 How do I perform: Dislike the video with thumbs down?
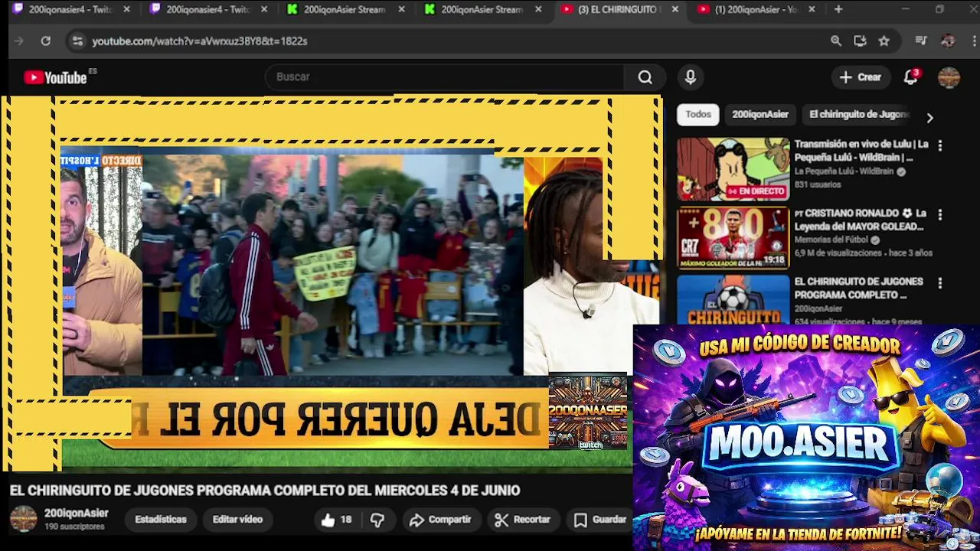tap(377, 520)
